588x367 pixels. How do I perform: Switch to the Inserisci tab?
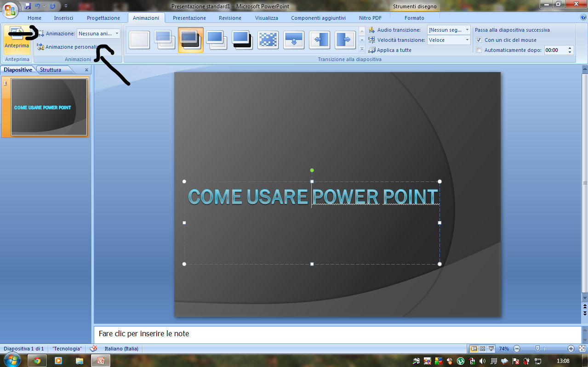[x=63, y=18]
